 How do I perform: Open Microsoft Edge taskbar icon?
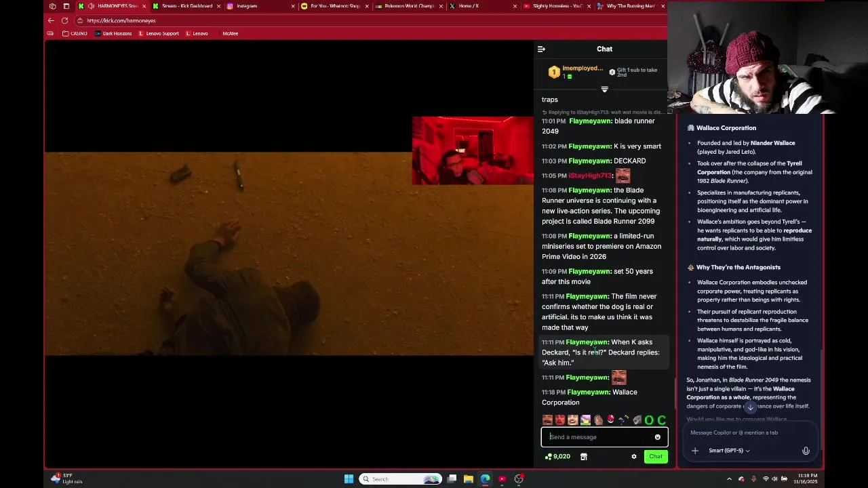coord(485,479)
